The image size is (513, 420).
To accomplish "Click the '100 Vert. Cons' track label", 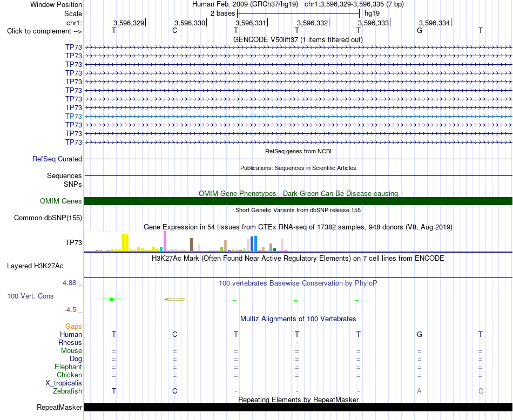I will pos(30,296).
